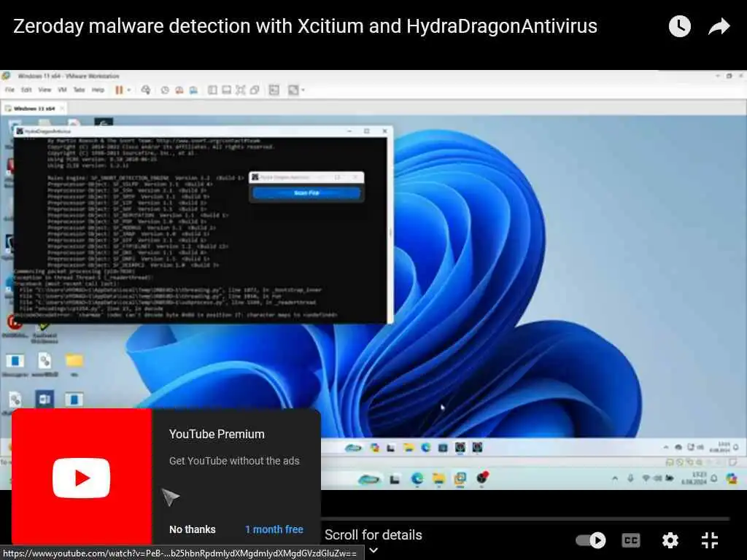Click Edge icon in guest taskbar
The image size is (747, 560).
(x=425, y=447)
